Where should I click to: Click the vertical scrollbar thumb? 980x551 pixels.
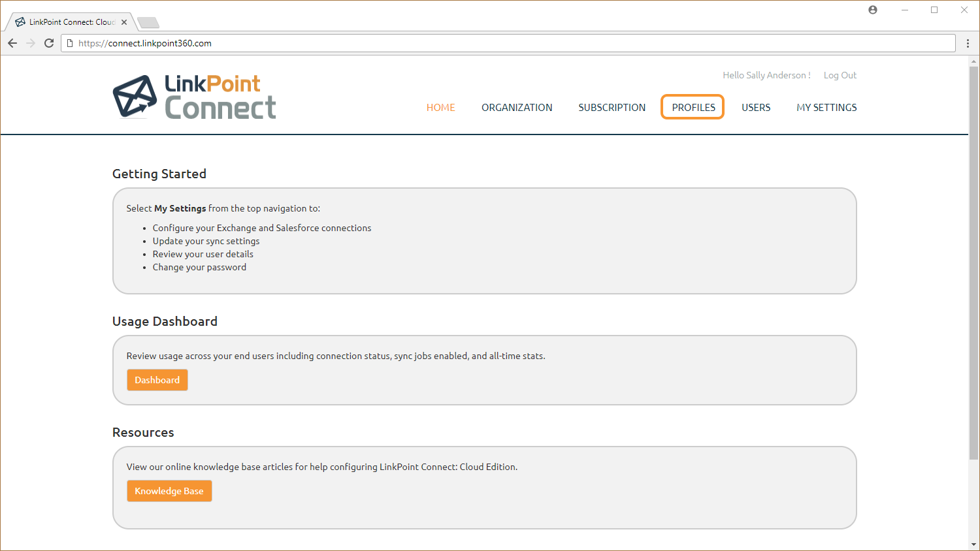973,262
